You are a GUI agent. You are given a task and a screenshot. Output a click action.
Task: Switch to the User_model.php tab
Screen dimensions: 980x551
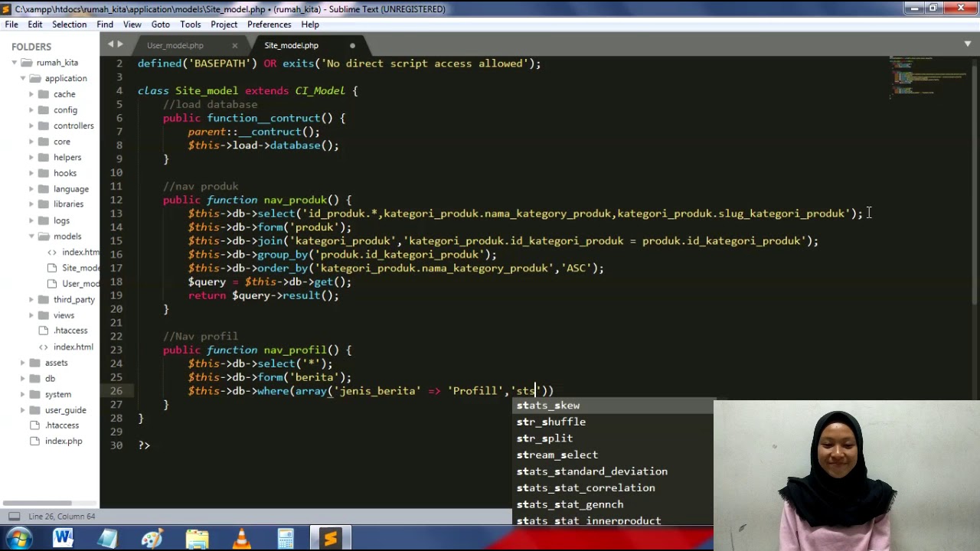(x=175, y=46)
